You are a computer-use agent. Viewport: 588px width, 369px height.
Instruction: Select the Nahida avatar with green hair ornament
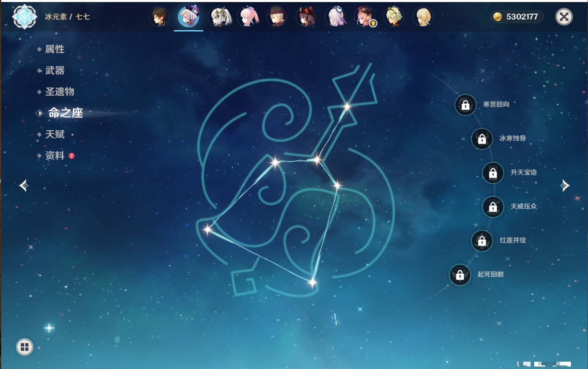[x=220, y=17]
